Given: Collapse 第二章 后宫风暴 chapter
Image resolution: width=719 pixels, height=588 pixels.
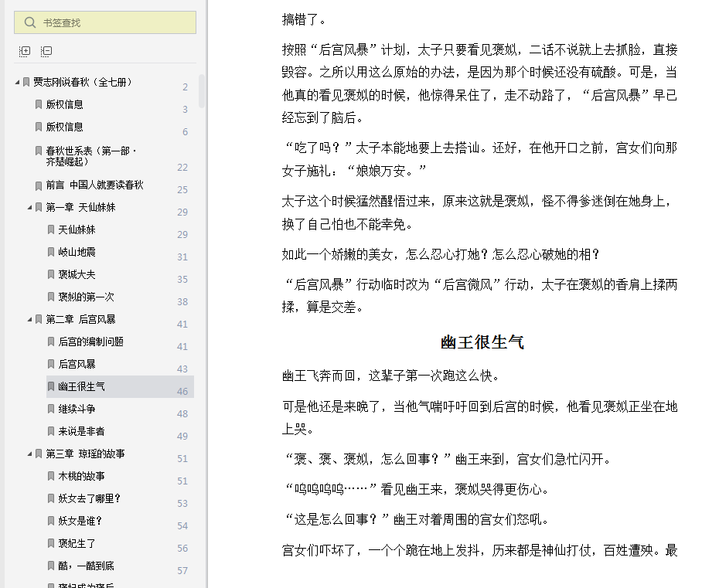Looking at the screenshot, I should [30, 319].
